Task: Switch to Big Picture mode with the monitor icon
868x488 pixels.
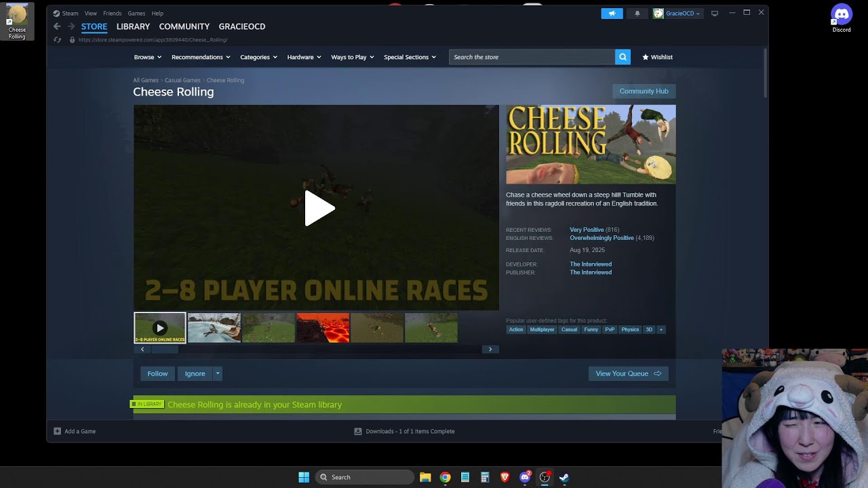Action: (x=714, y=14)
